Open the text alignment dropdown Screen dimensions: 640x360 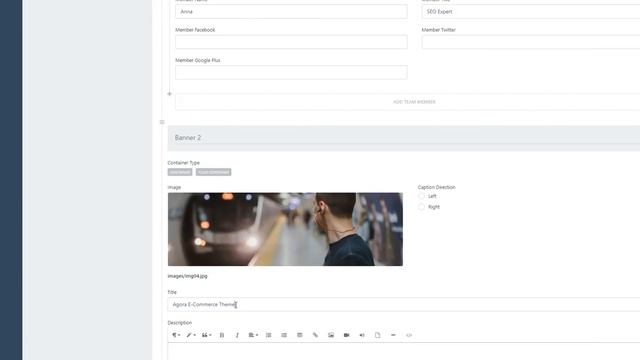click(x=253, y=335)
